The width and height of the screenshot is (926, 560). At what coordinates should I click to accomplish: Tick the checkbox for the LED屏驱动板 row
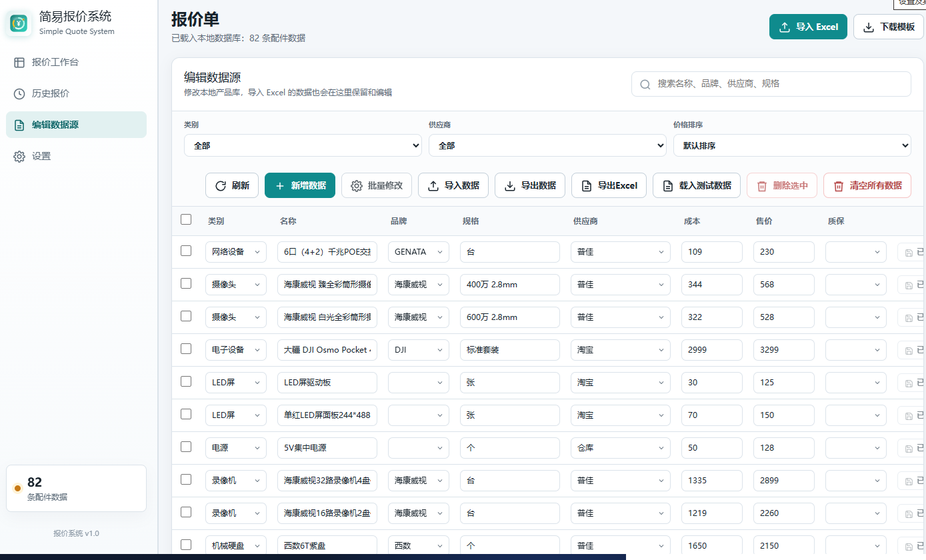coord(186,381)
